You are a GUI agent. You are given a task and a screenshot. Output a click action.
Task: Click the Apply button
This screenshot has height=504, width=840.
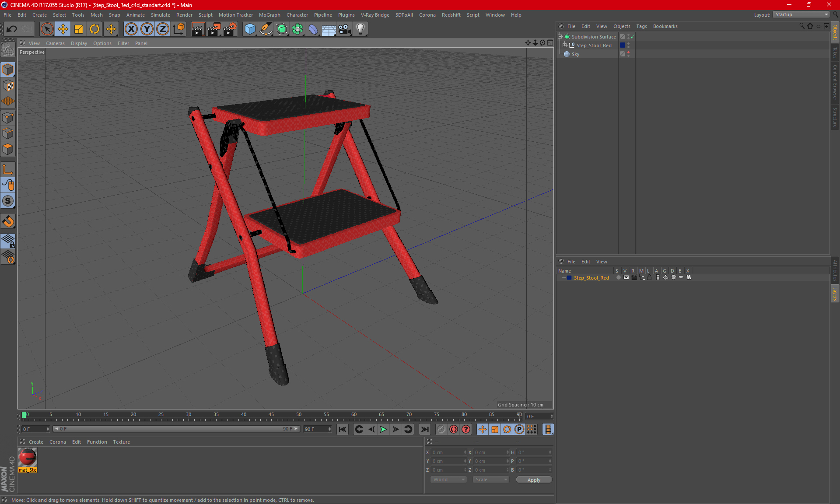click(534, 479)
